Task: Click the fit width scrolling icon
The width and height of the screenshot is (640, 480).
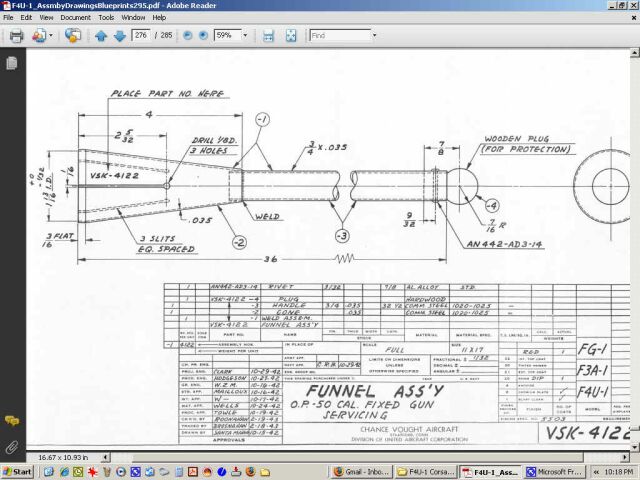Action: (x=268, y=36)
